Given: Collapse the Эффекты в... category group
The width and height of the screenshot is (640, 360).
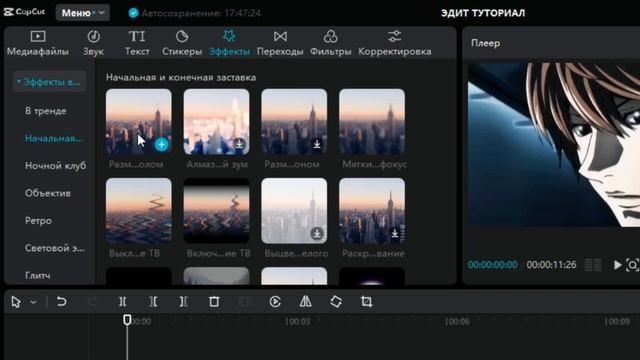Looking at the screenshot, I should pos(49,82).
